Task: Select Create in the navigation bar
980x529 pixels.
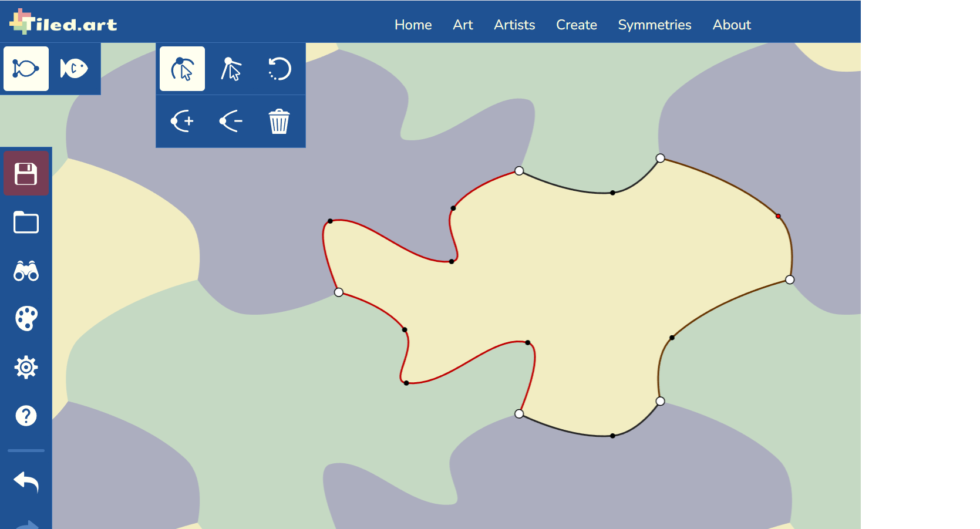Action: tap(577, 25)
